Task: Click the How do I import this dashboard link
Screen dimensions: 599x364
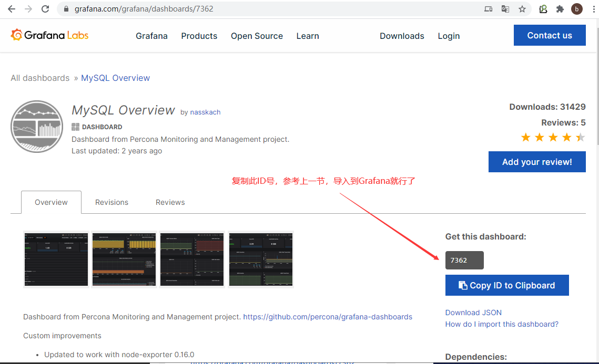Action: [x=502, y=324]
